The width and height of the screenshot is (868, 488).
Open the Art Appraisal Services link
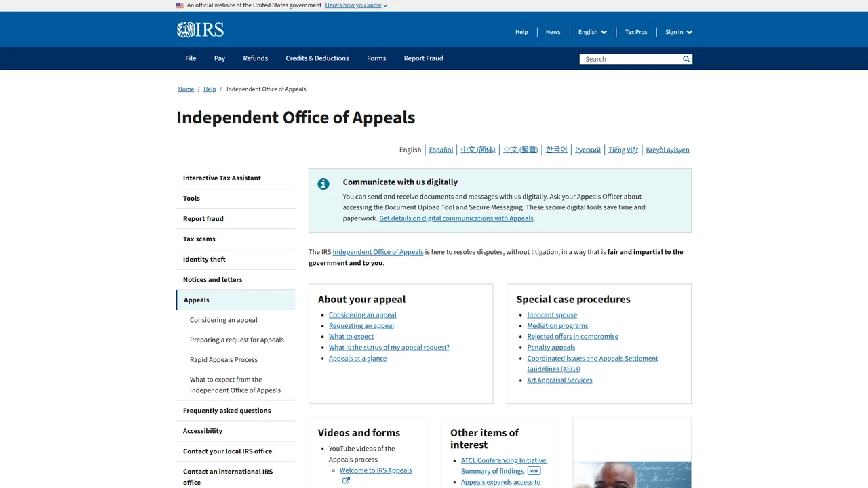click(x=559, y=380)
